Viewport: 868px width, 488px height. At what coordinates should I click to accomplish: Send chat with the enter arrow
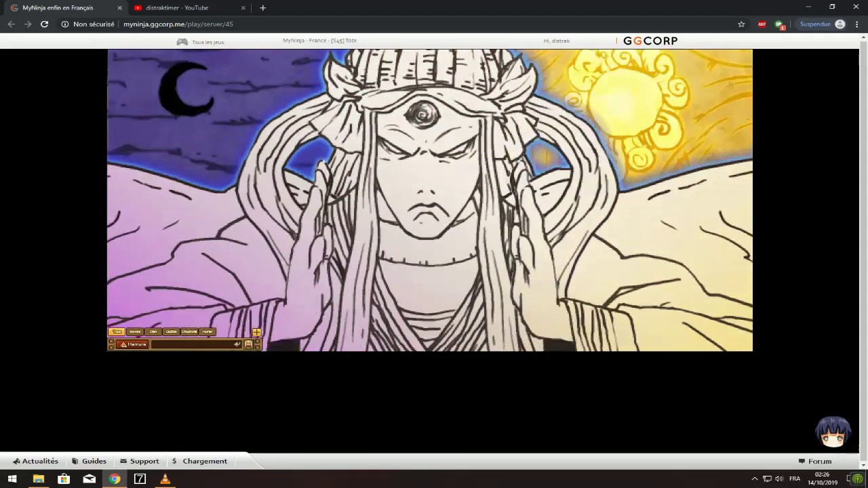[x=237, y=344]
